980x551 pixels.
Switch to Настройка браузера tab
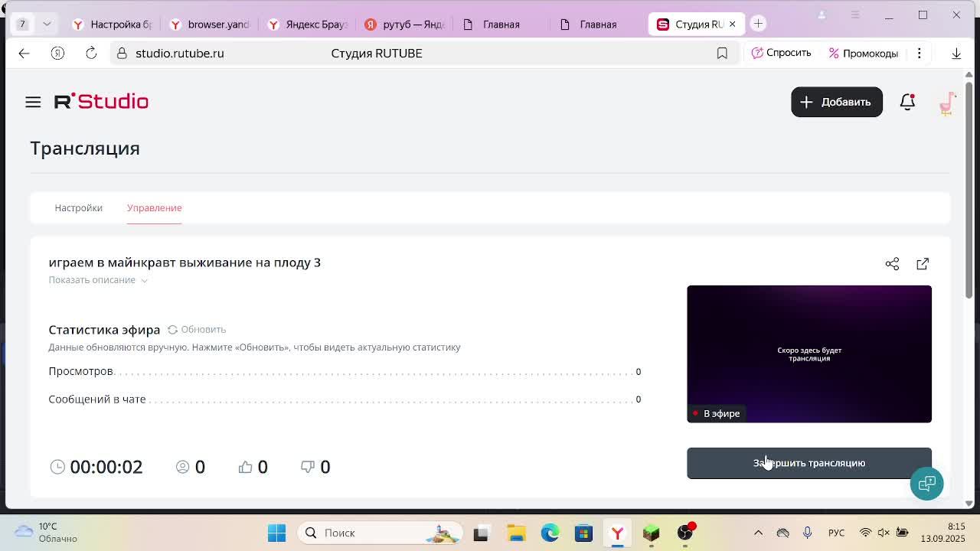point(113,24)
